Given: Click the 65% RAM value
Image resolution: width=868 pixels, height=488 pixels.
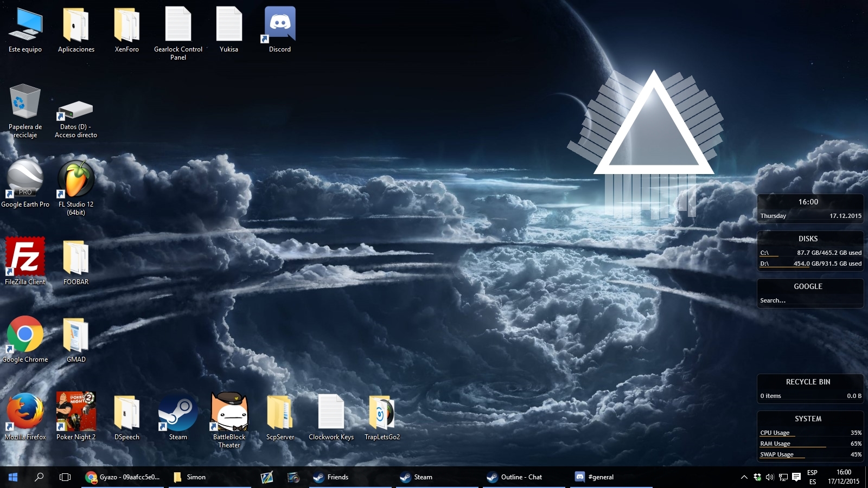Looking at the screenshot, I should [x=856, y=444].
